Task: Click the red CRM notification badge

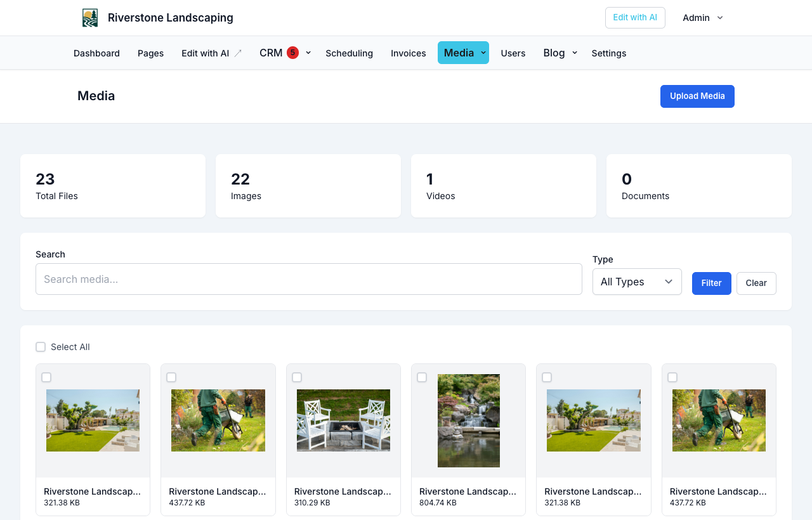Action: (x=292, y=53)
